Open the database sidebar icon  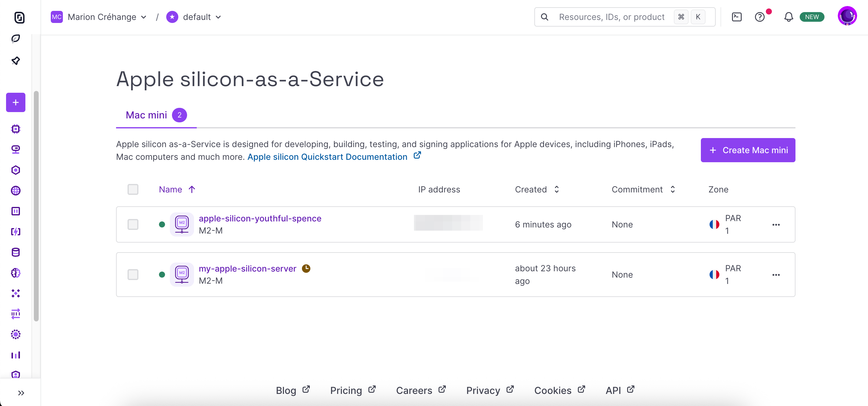pos(15,252)
